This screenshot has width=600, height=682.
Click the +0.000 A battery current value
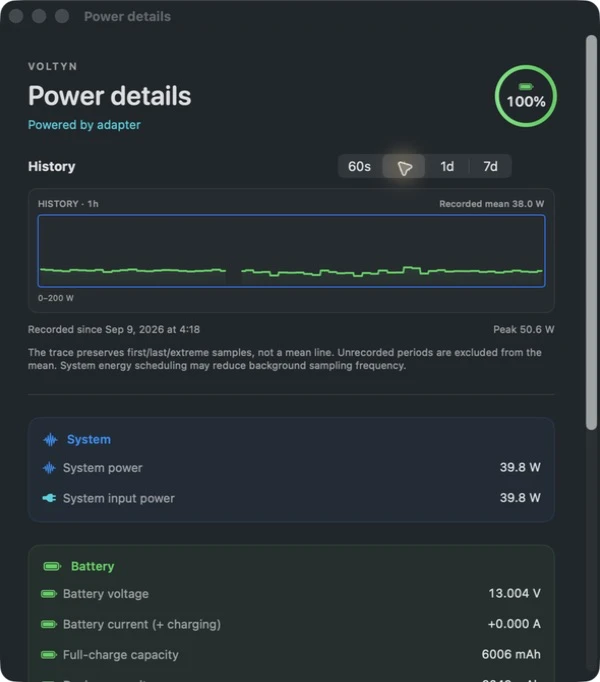(514, 624)
